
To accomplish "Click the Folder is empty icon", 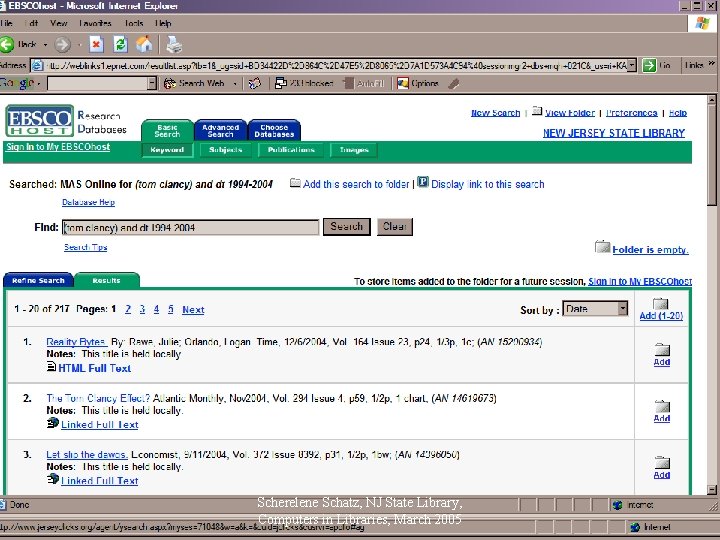I will 602,247.
